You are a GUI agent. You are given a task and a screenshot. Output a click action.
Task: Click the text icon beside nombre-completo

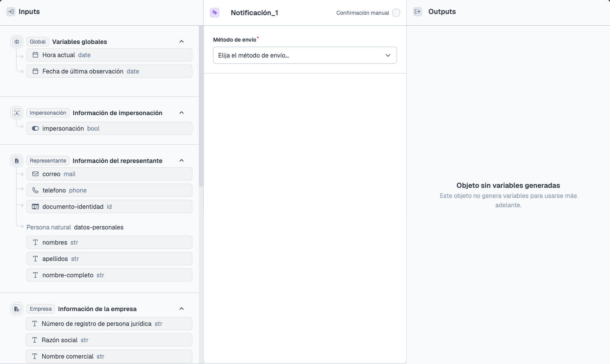point(35,275)
